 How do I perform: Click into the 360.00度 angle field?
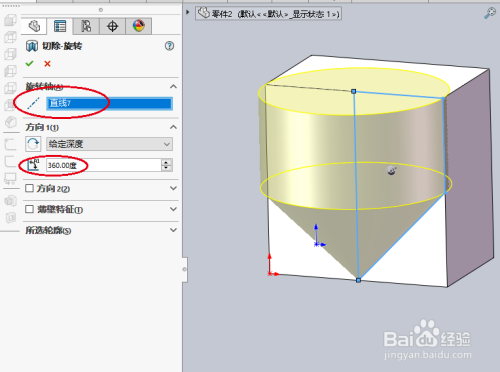(104, 165)
